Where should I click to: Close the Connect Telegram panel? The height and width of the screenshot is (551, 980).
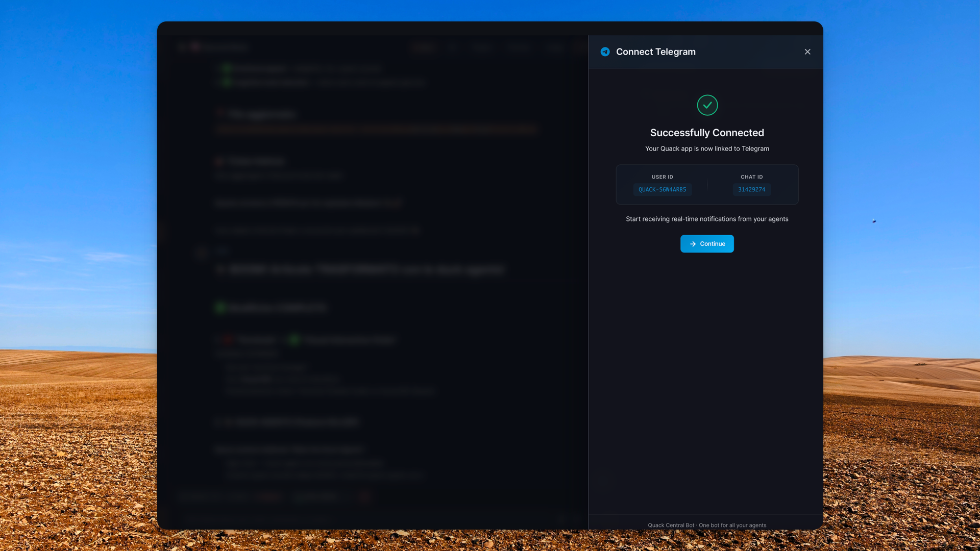point(807,52)
